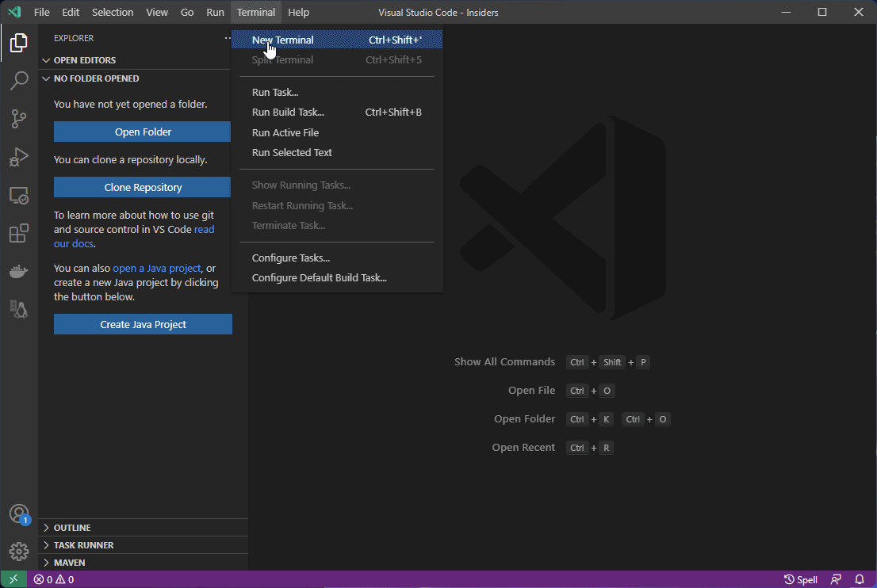
Task: Open the Extensions view
Action: (x=19, y=233)
